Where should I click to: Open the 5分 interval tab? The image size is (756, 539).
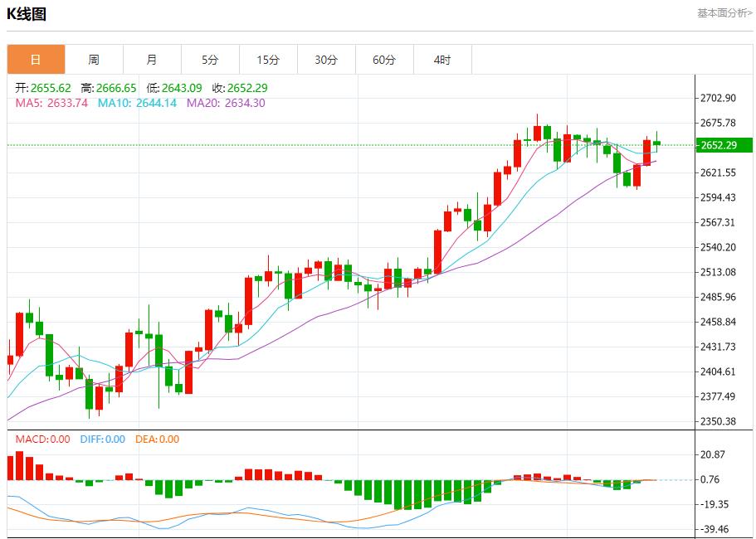(210, 60)
